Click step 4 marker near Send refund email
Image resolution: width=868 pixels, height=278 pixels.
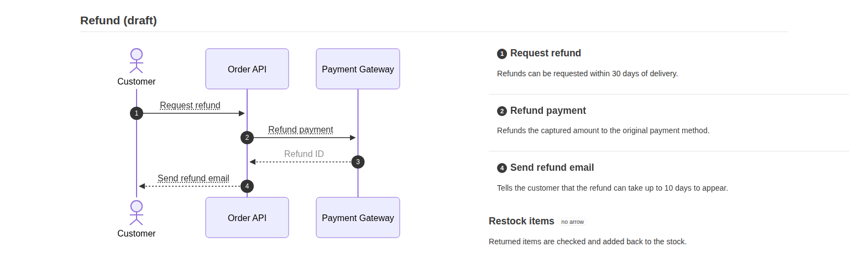point(247,186)
